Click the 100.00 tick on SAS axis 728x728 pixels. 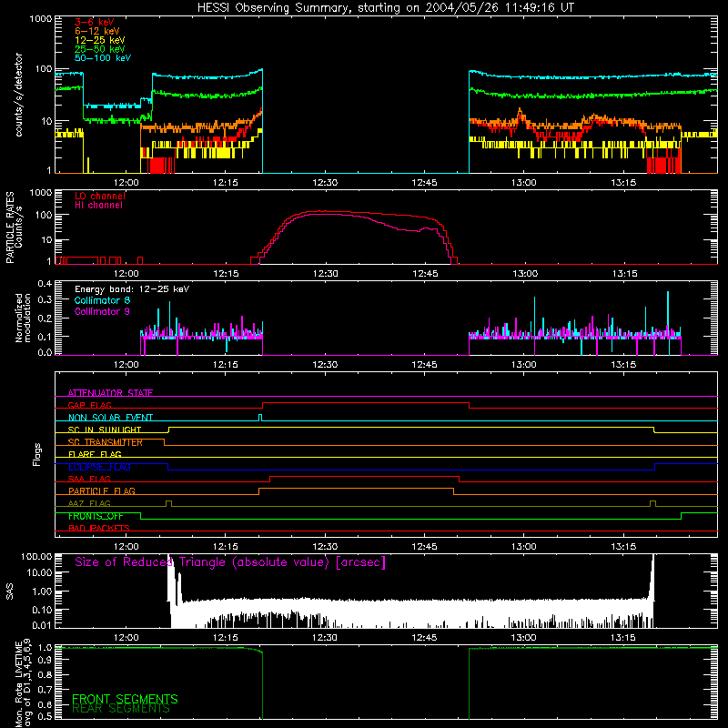[x=36, y=557]
